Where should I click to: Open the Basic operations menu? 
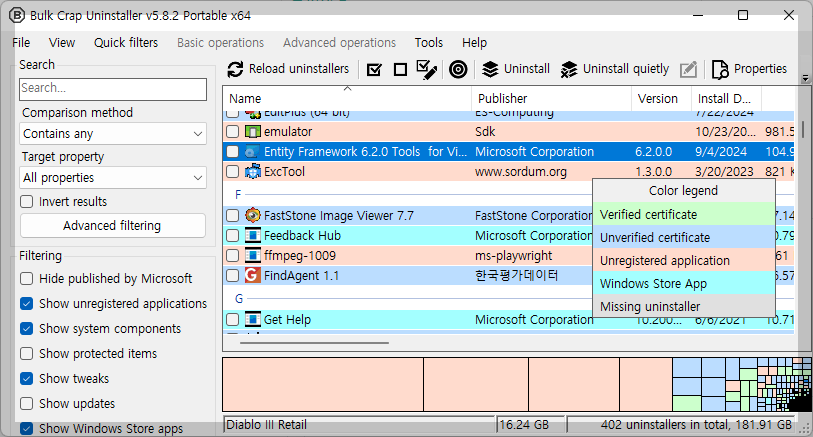[x=220, y=43]
